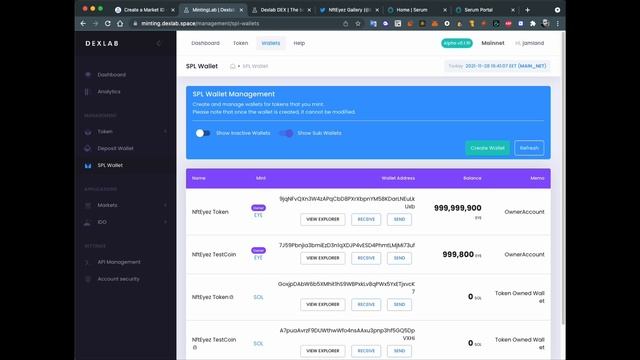Switch to the Dashboard top tab

(205, 43)
